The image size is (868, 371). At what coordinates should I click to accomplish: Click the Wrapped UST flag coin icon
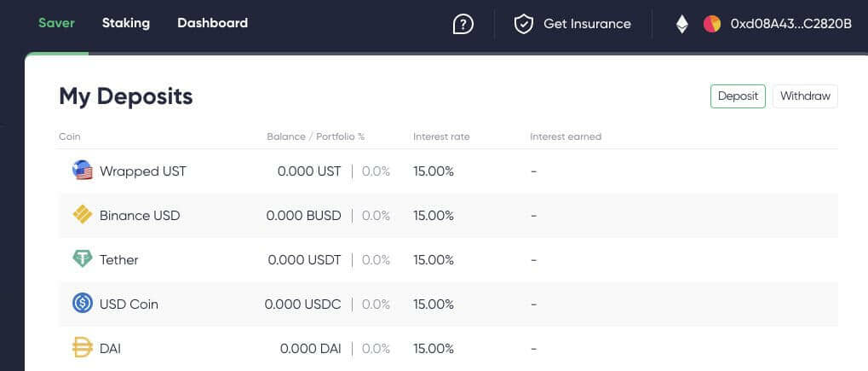pos(82,171)
